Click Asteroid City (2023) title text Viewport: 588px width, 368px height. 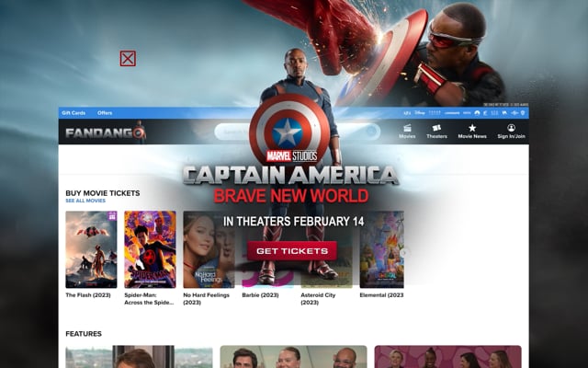(x=318, y=298)
